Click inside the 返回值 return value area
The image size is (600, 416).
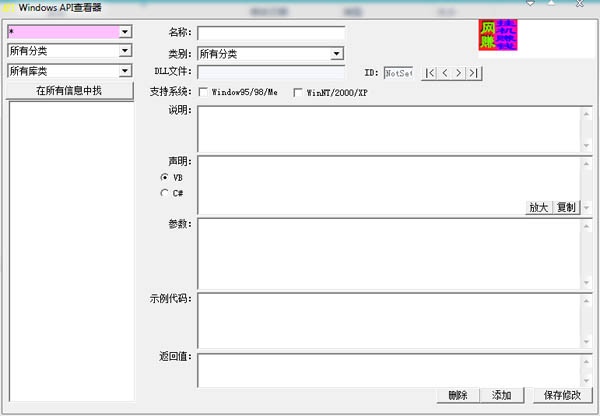click(390, 370)
